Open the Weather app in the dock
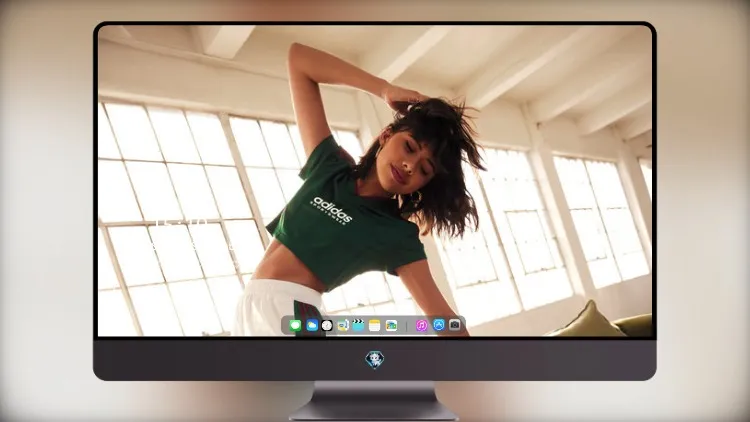 point(312,325)
